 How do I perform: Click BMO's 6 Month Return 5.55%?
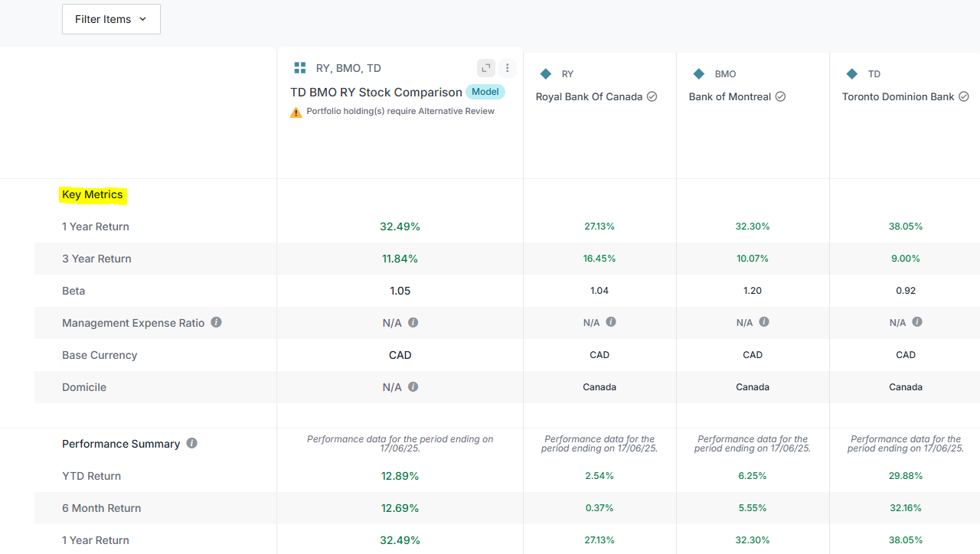click(x=753, y=508)
